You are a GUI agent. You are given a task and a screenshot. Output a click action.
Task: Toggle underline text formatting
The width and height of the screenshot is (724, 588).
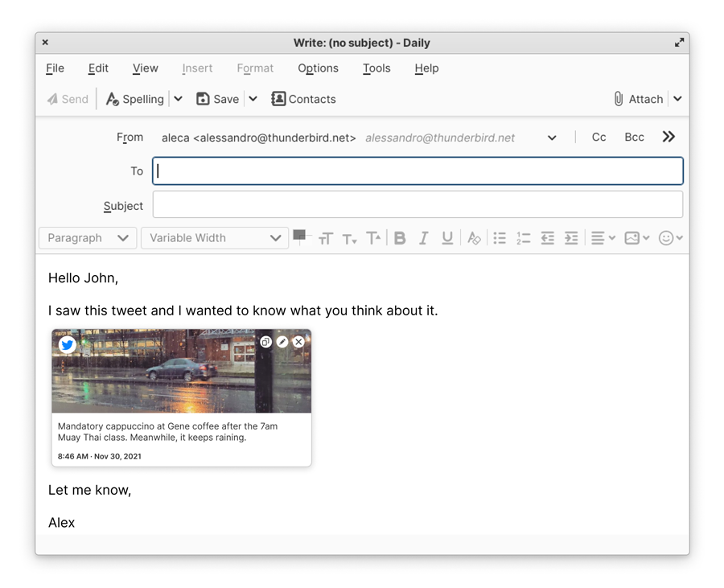(447, 238)
